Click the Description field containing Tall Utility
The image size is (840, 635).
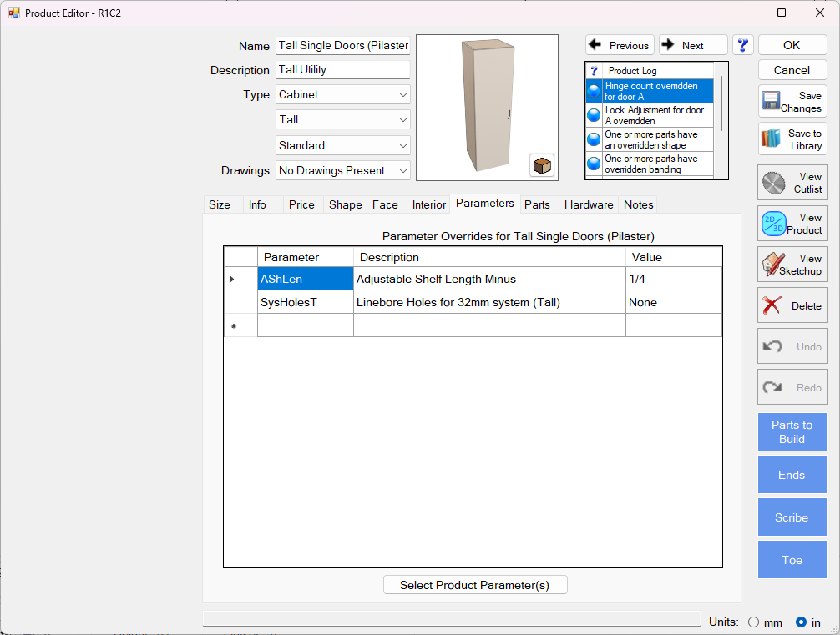click(x=342, y=70)
